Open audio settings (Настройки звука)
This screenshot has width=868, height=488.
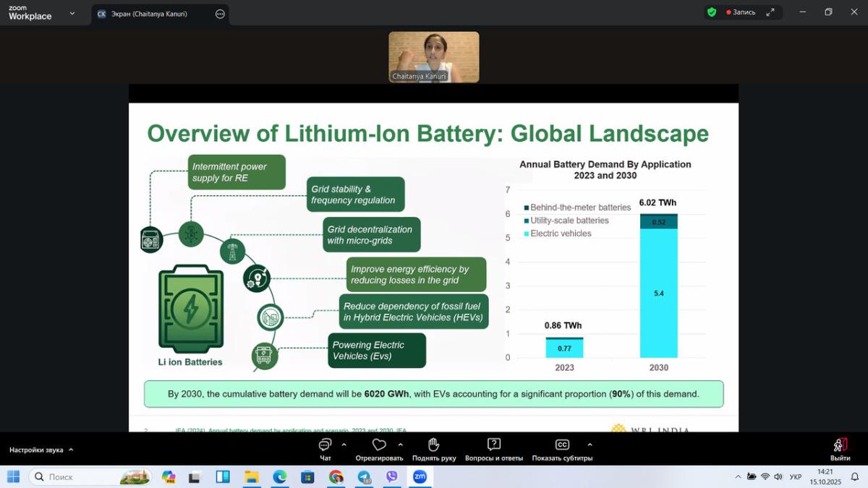pyautogui.click(x=41, y=450)
